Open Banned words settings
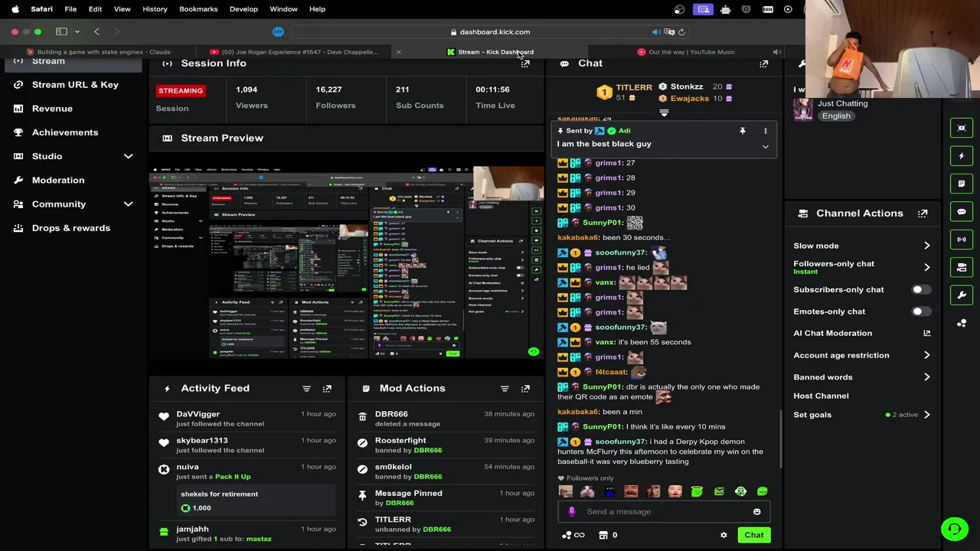 pyautogui.click(x=862, y=377)
